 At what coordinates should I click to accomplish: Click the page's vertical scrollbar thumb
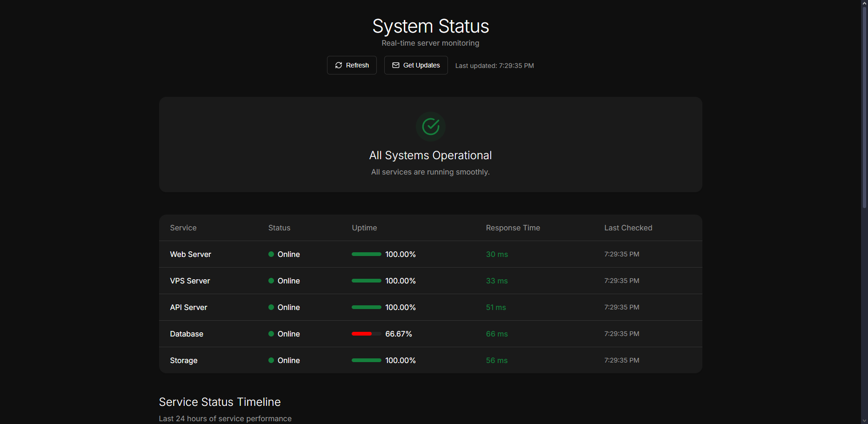pos(864,107)
